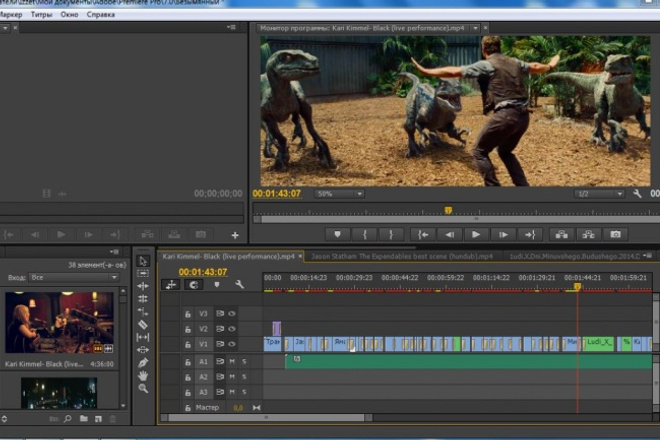The image size is (660, 440).
Task: Open the project panel flyout menu
Action: pyautogui.click(x=114, y=252)
